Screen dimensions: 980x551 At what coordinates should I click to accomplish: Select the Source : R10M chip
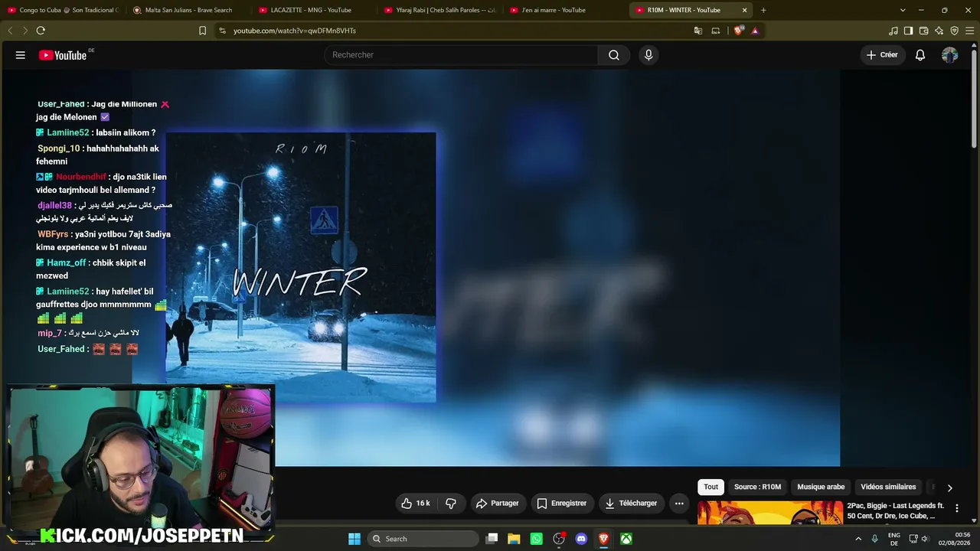click(758, 487)
